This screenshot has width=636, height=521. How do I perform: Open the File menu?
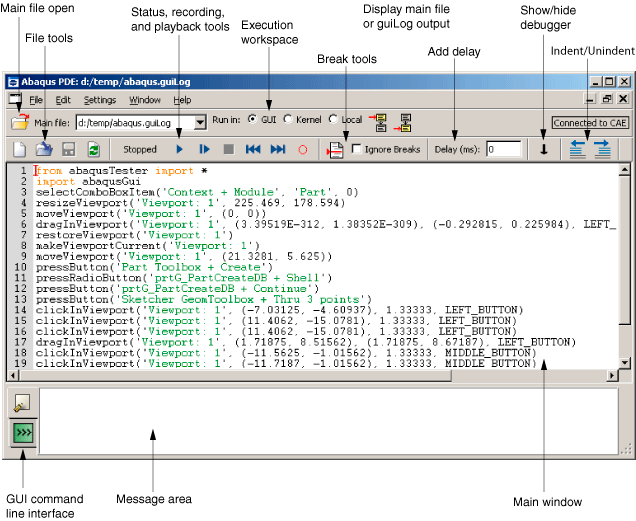pyautogui.click(x=35, y=100)
